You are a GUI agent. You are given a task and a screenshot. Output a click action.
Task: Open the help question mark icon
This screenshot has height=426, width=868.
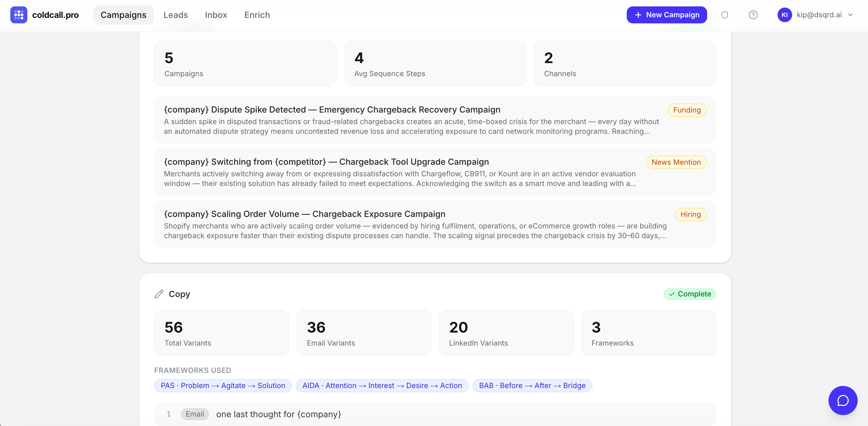(753, 15)
